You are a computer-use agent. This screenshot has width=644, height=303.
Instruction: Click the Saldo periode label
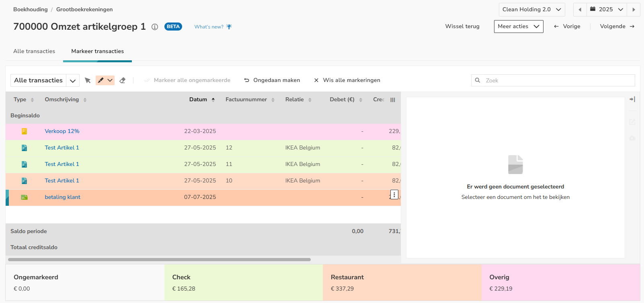(x=29, y=231)
